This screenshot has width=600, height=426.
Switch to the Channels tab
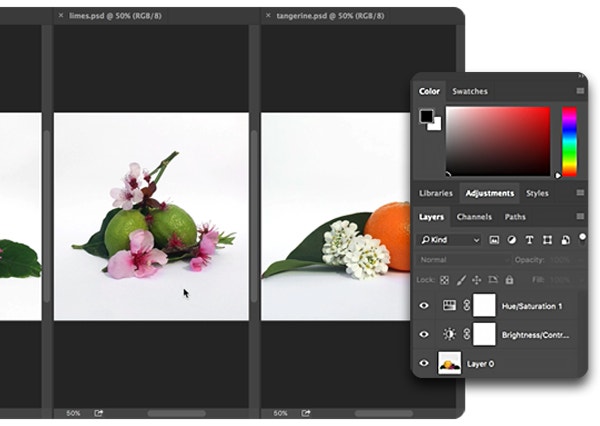pyautogui.click(x=474, y=217)
